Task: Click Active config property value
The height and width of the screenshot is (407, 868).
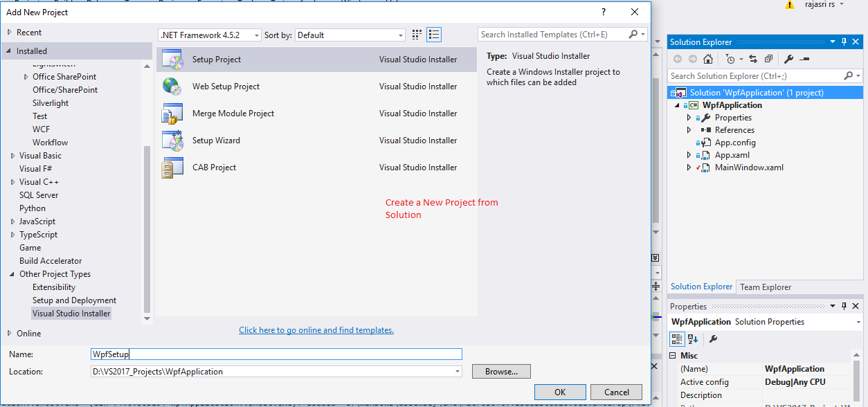Action: [x=806, y=382]
